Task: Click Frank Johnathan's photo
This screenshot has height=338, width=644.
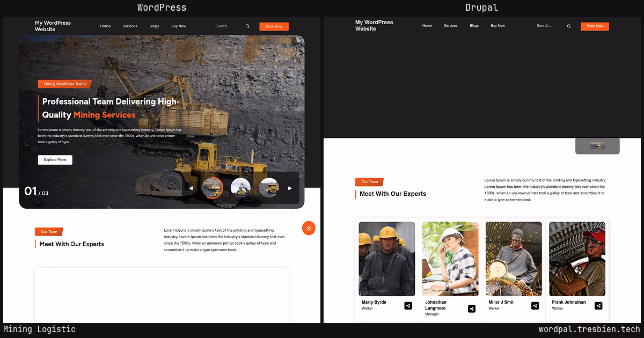Action: point(577,259)
